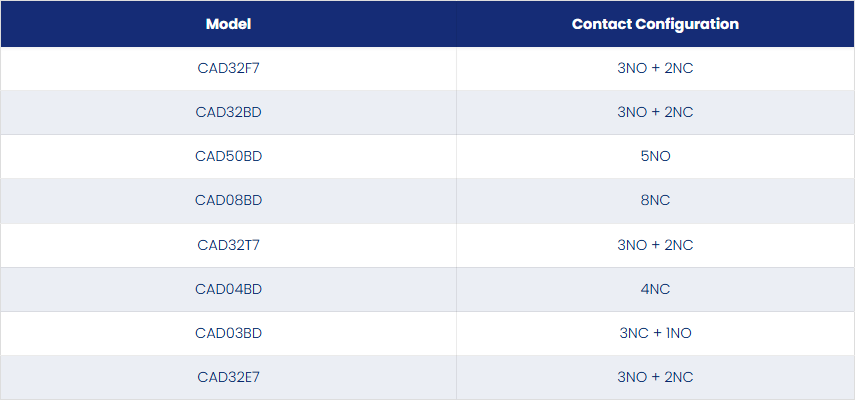Click the Model column header
Viewport: 855px width, 400px height.
tap(228, 24)
